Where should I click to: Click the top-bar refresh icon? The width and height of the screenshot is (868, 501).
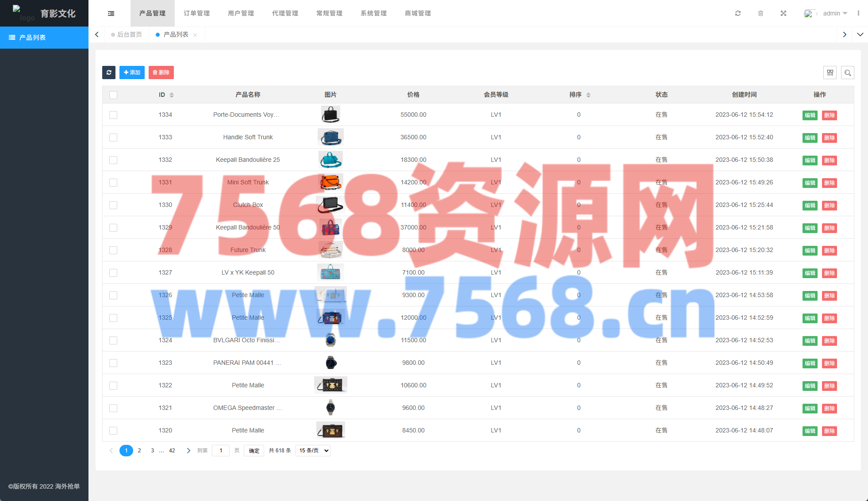738,13
